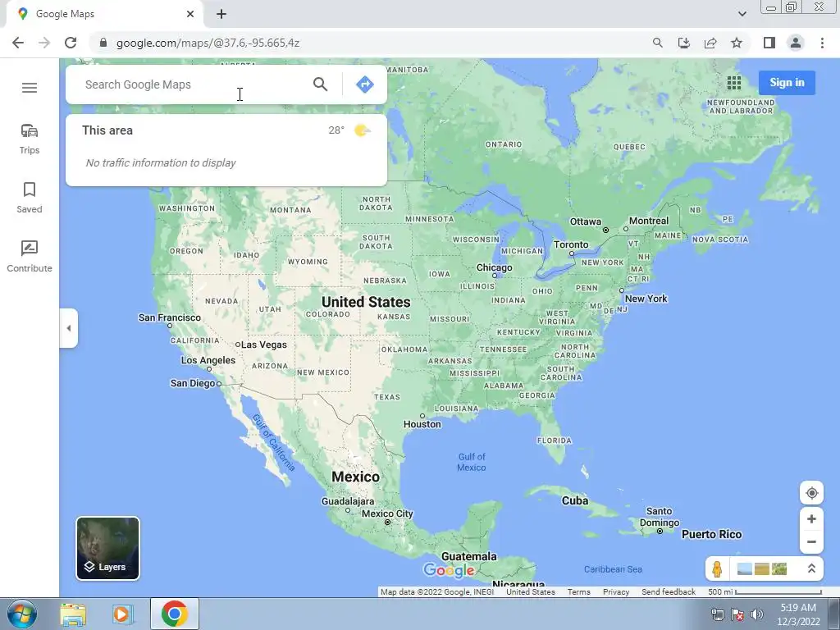
Task: Click the weather sun icon near 28°
Action: click(x=362, y=130)
